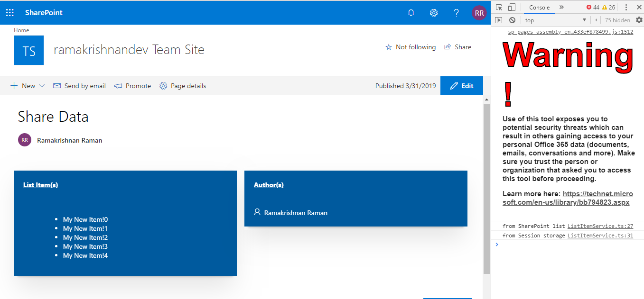Click the page vertical scrollbar thumb
Screen dimensions: 644x299
486,189
